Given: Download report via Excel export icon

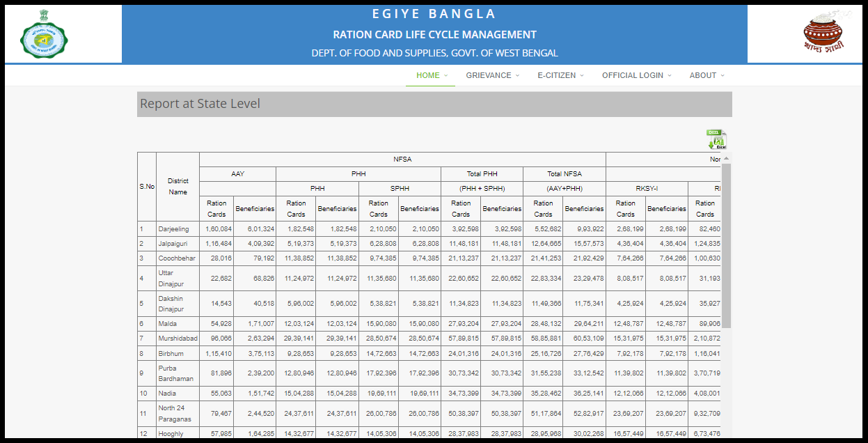Looking at the screenshot, I should click(716, 139).
